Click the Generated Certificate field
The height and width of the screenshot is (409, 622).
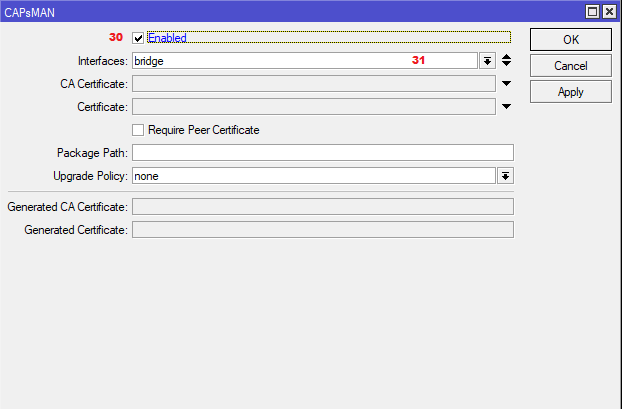(x=323, y=230)
